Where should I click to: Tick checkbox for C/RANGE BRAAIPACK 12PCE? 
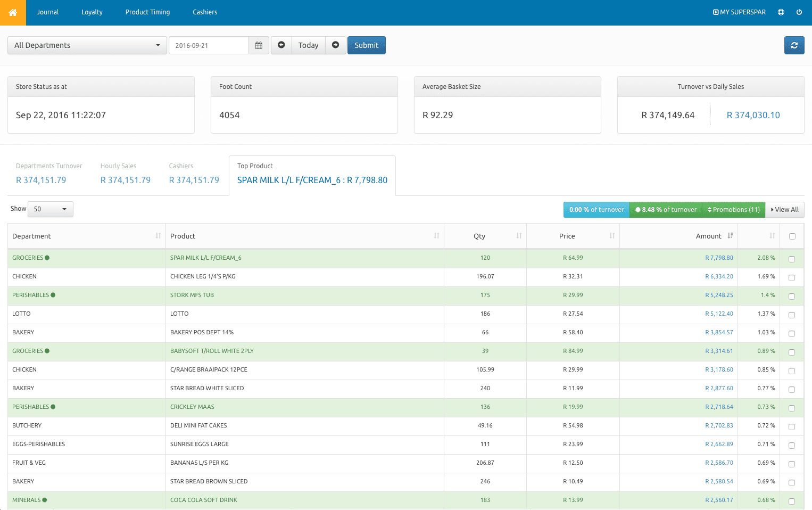coord(792,371)
